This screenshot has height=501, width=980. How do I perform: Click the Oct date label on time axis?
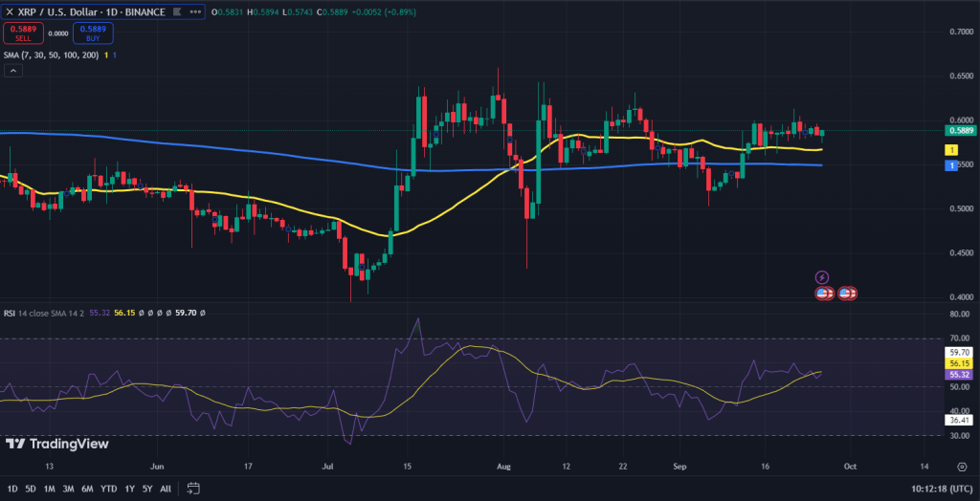tap(850, 466)
